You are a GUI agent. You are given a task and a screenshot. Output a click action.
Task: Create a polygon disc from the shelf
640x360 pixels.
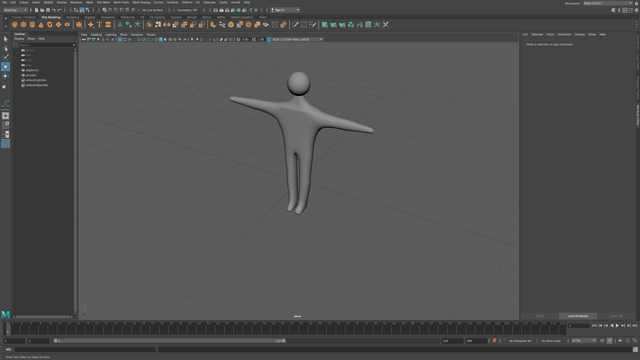click(x=67, y=25)
